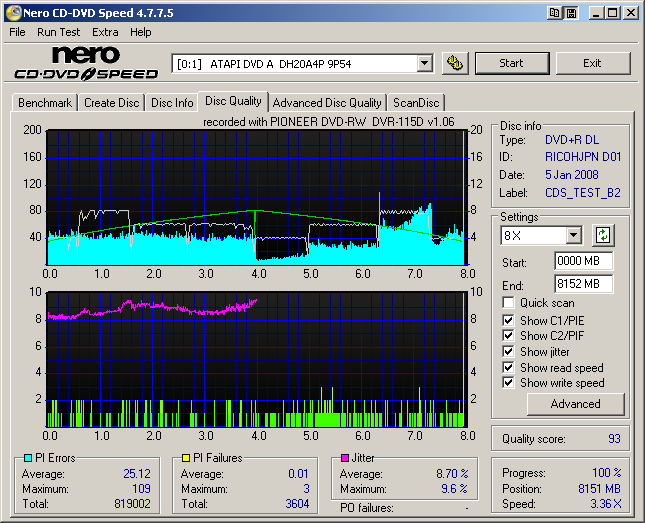Click the Quality score value 93
645x523 pixels.
click(614, 439)
